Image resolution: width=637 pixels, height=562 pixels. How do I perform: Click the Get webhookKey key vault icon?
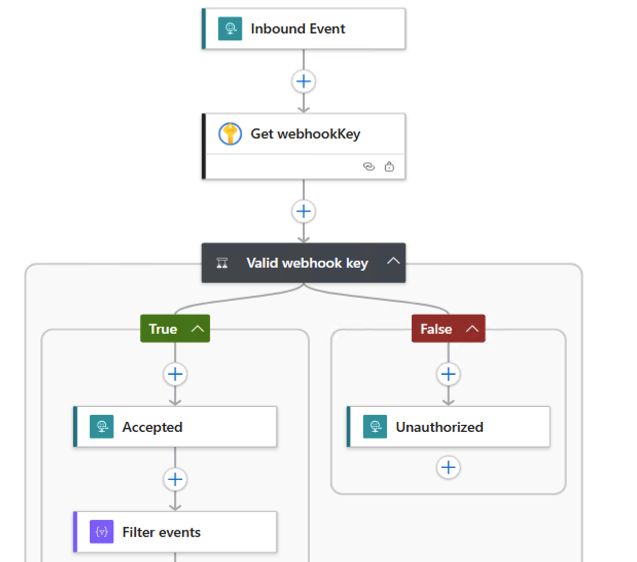coord(230,133)
